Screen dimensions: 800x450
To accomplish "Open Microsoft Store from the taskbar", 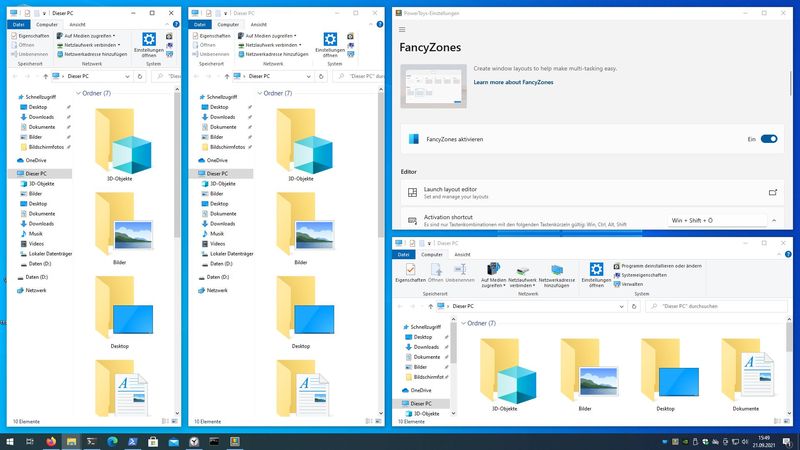I will tap(153, 441).
